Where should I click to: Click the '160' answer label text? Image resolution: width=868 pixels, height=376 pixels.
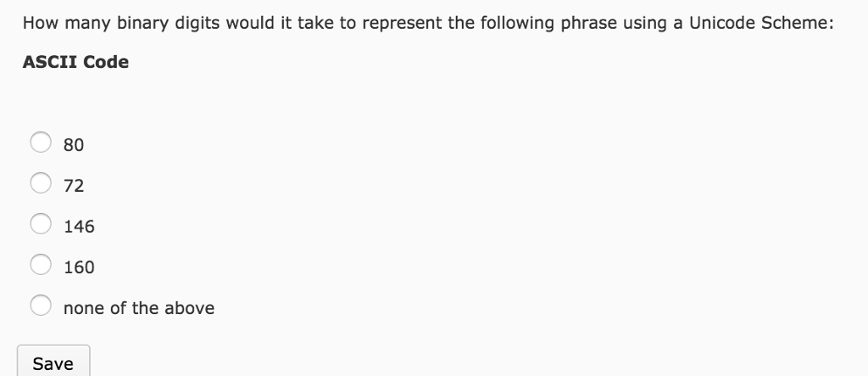tap(79, 267)
